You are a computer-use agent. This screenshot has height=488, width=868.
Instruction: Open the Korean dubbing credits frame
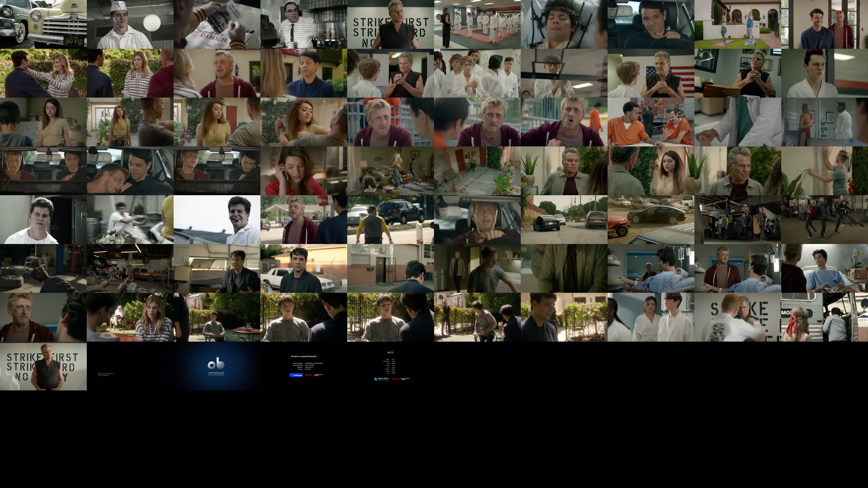pyautogui.click(x=391, y=367)
